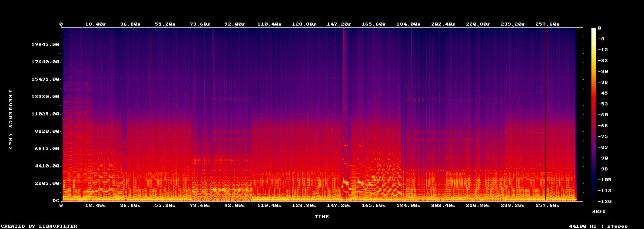The height and width of the screenshot is (229, 644).
Task: Click 55.20s on the upper time axis
Action: point(165,24)
